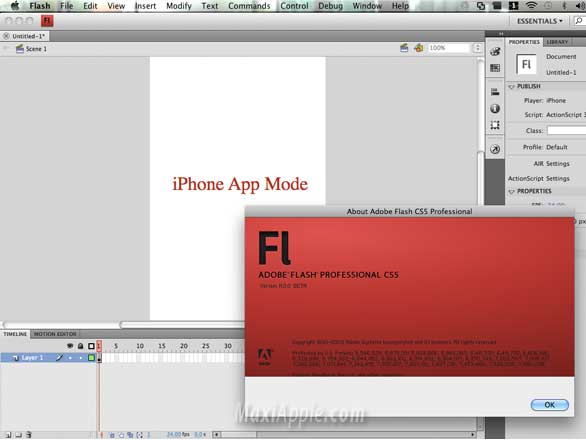Open the Info panel icon

tap(495, 108)
